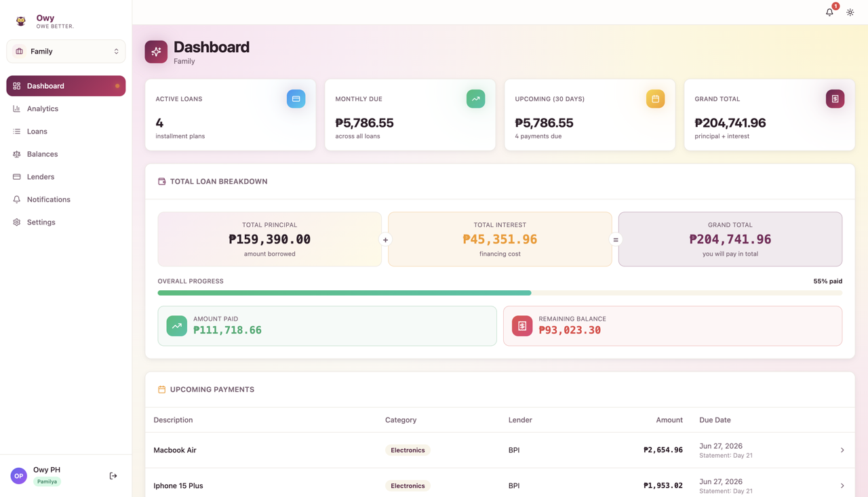868x497 pixels.
Task: Click the Total Loan Breakdown wallet icon
Action: [161, 182]
